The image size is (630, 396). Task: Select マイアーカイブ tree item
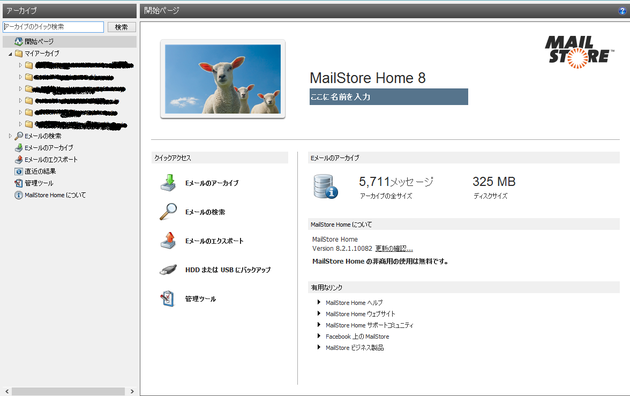tap(42, 53)
